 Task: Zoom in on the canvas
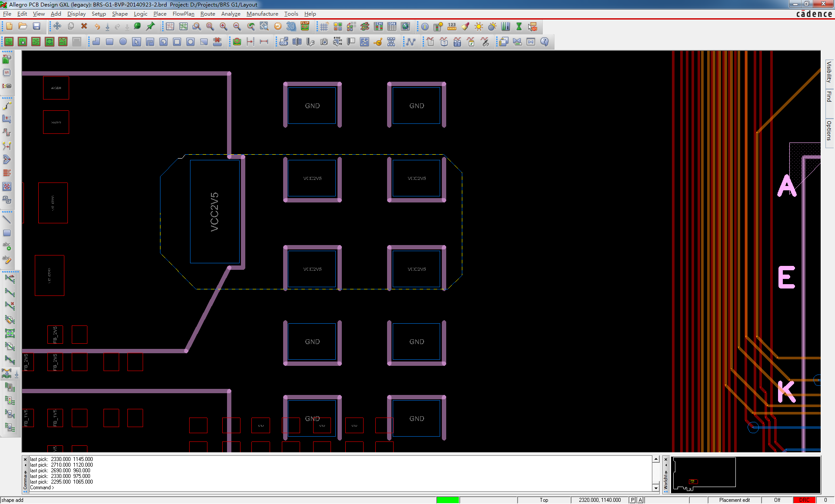[x=224, y=27]
